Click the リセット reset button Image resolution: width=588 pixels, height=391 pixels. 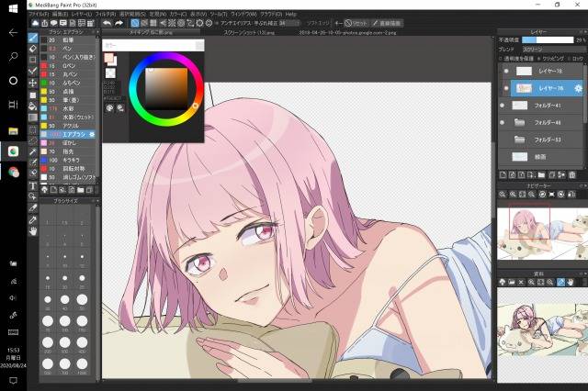[356, 23]
